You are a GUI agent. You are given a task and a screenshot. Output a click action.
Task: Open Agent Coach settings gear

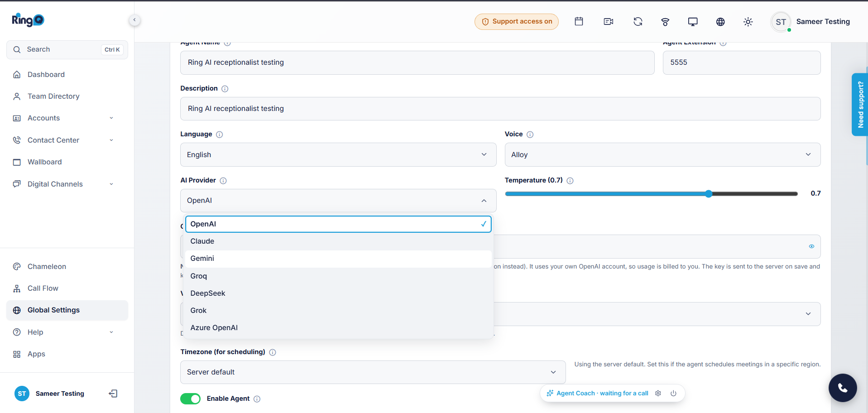(x=658, y=393)
